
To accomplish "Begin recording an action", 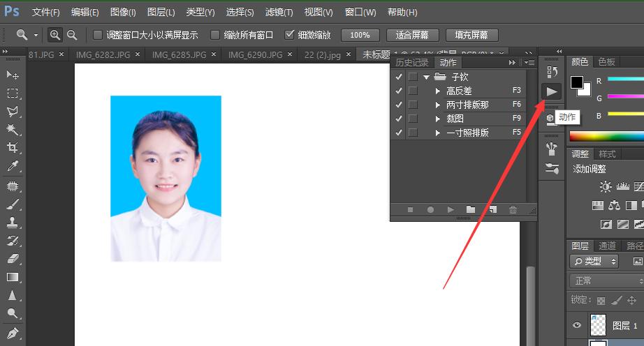I will click(430, 210).
